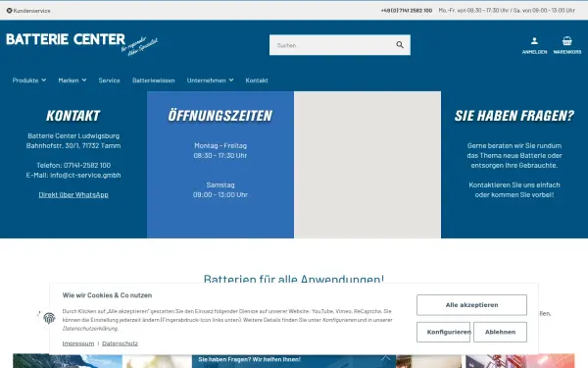The image size is (588, 368).
Task: Open the Batteriewissen menu item
Action: [154, 80]
